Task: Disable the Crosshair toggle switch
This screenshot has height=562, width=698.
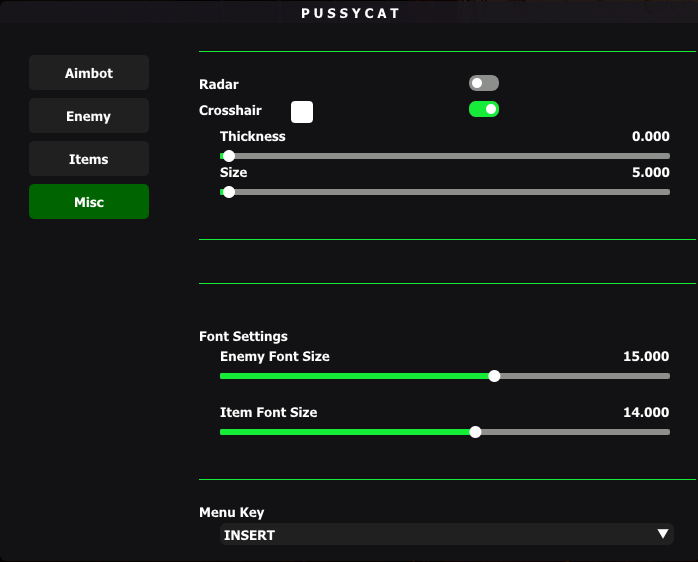Action: [x=484, y=109]
